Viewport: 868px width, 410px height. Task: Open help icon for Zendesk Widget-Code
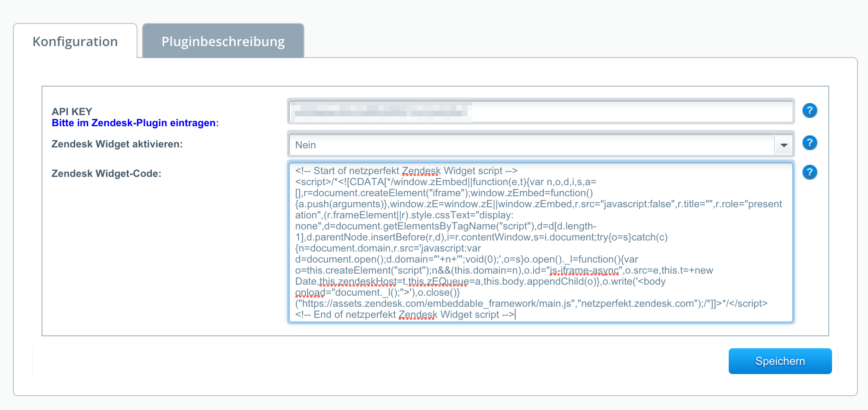(809, 172)
